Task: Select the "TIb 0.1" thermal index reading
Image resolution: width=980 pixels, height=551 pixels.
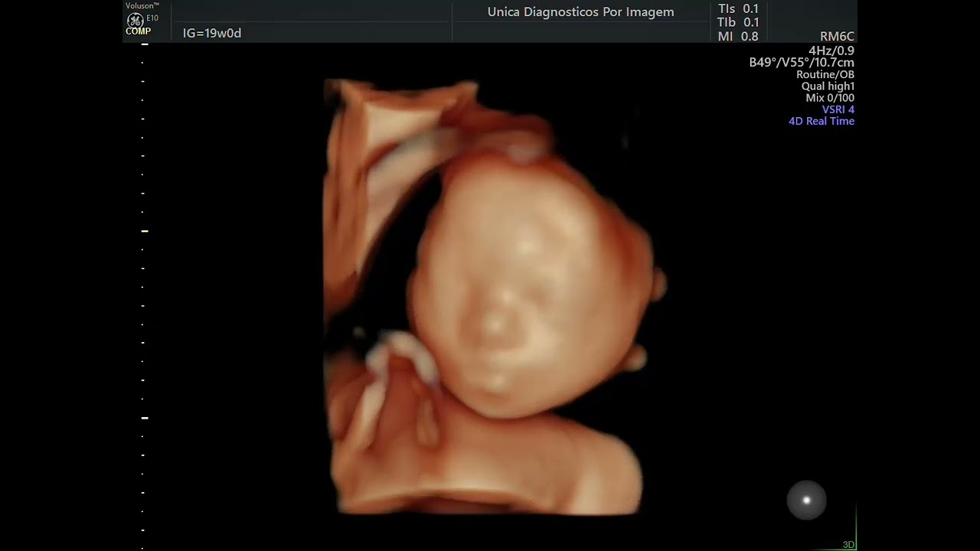Action: [738, 23]
